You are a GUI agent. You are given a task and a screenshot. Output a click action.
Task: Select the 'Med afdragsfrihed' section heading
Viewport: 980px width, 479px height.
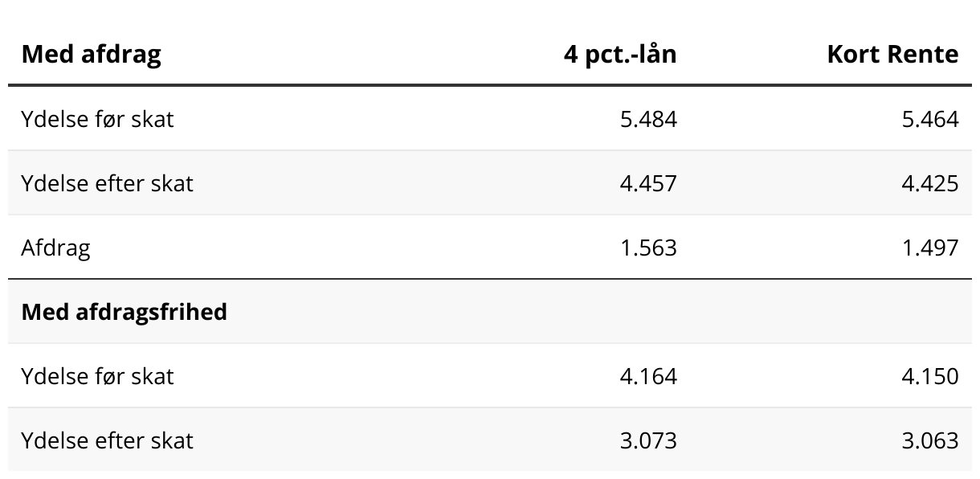pyautogui.click(x=125, y=311)
